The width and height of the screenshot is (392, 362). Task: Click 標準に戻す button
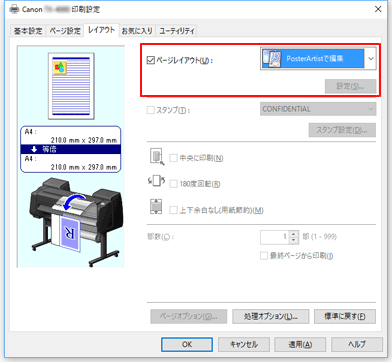point(345,316)
